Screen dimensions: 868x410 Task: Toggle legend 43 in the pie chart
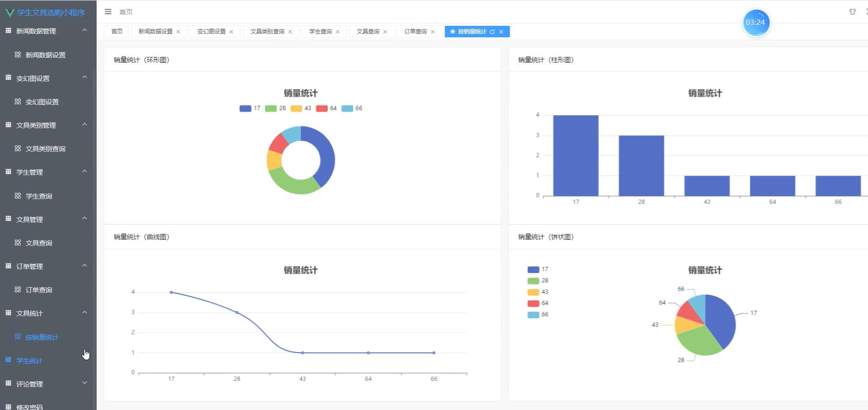538,292
